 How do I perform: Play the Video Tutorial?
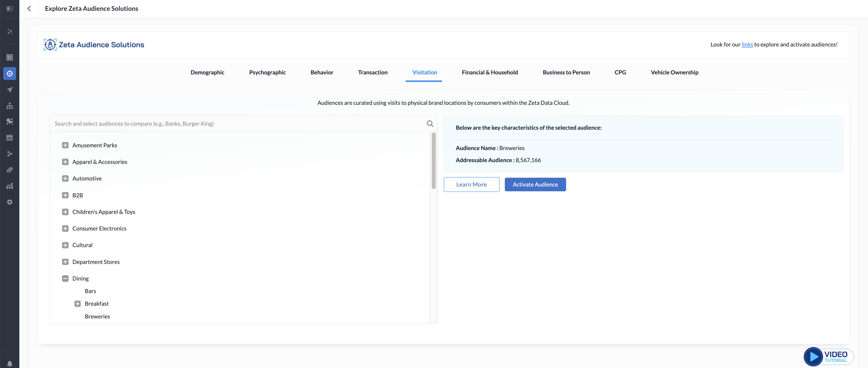coord(813,356)
